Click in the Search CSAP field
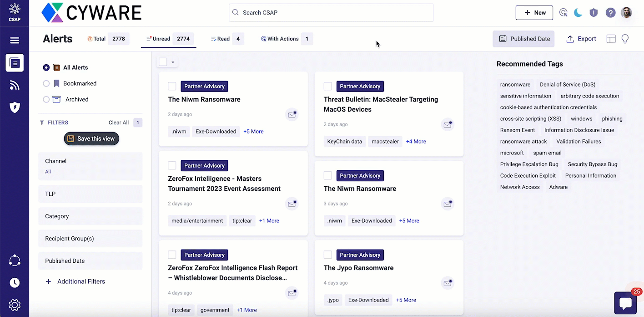The height and width of the screenshot is (317, 644). click(331, 13)
